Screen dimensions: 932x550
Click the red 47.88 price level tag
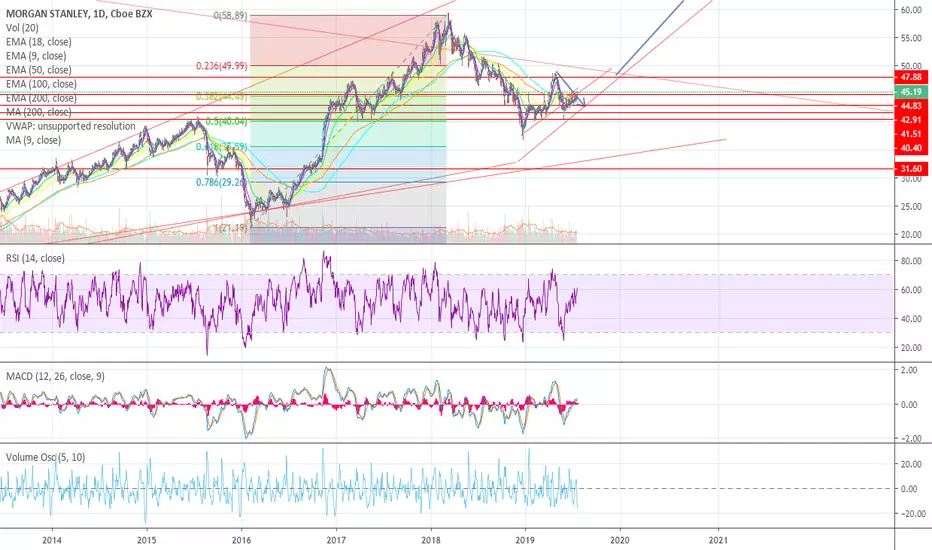tap(911, 77)
